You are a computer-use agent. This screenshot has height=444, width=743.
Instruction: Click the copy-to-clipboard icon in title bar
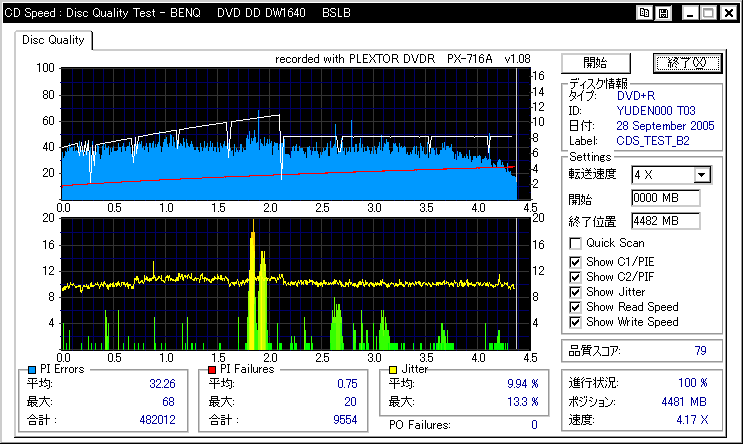click(x=646, y=13)
